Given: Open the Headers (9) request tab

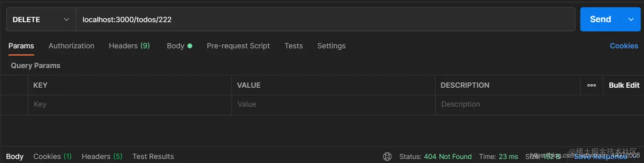Looking at the screenshot, I should point(129,46).
